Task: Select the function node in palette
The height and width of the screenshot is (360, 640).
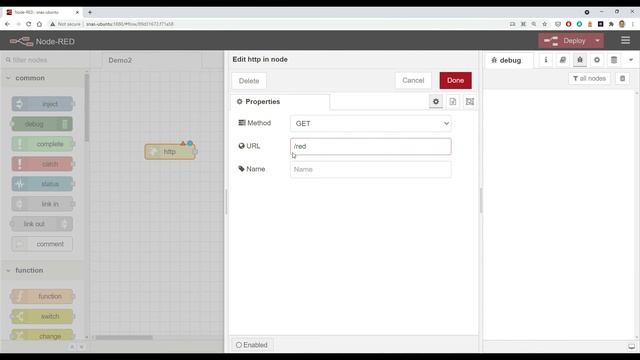Action: (42, 296)
